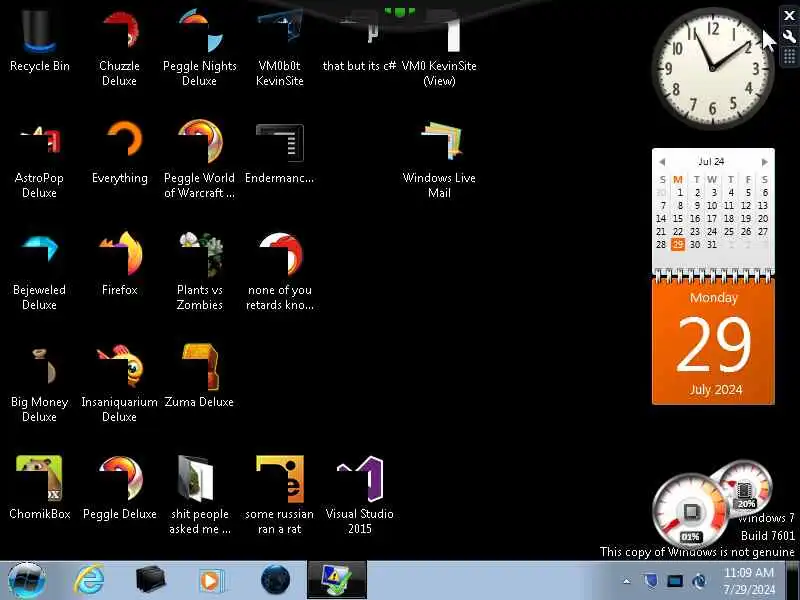Go to previous month in calendar gadget
This screenshot has height=600, width=800.
pyautogui.click(x=662, y=162)
